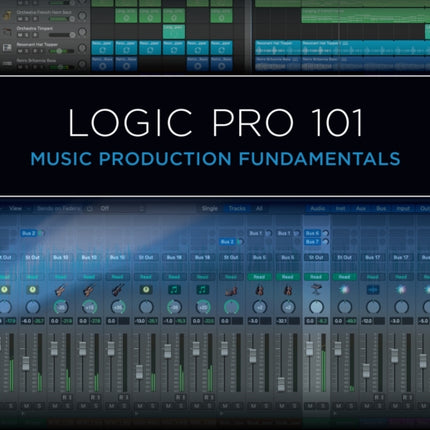The height and width of the screenshot is (430, 430).
Task: Open the Bus 6 send slot menu
Action: (x=312, y=233)
